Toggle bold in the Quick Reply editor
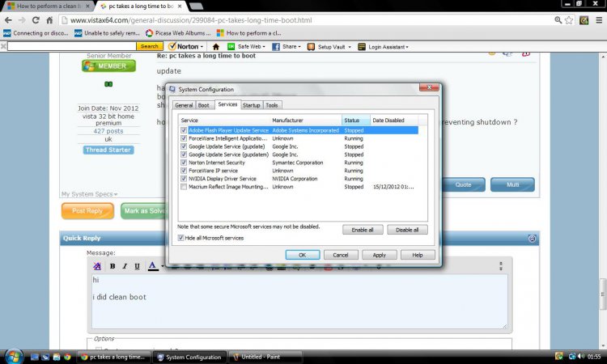Image resolution: width=607 pixels, height=364 pixels. [112, 266]
